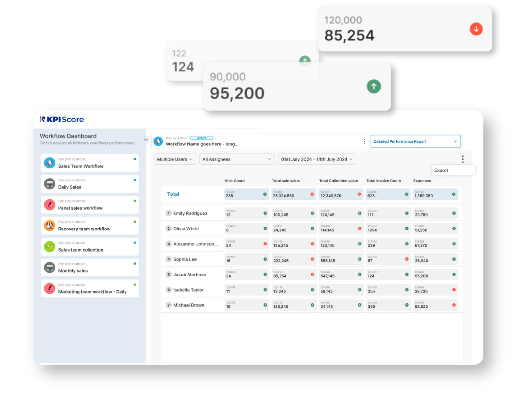Open the Recovery team workflow item
This screenshot has width=532, height=396.
pos(90,226)
